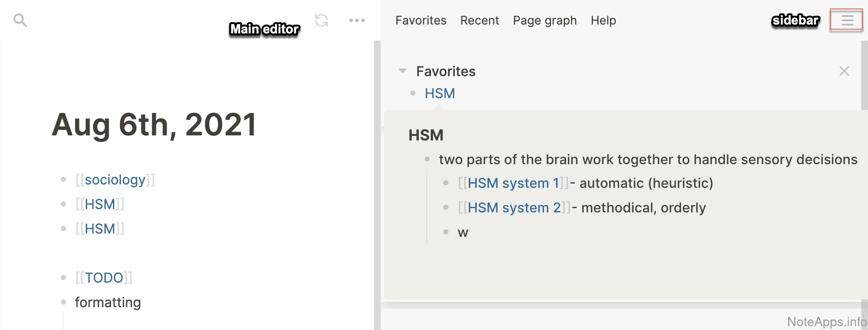Screen dimensions: 868x330
Task: Switch to the Recent tab
Action: [x=479, y=20]
